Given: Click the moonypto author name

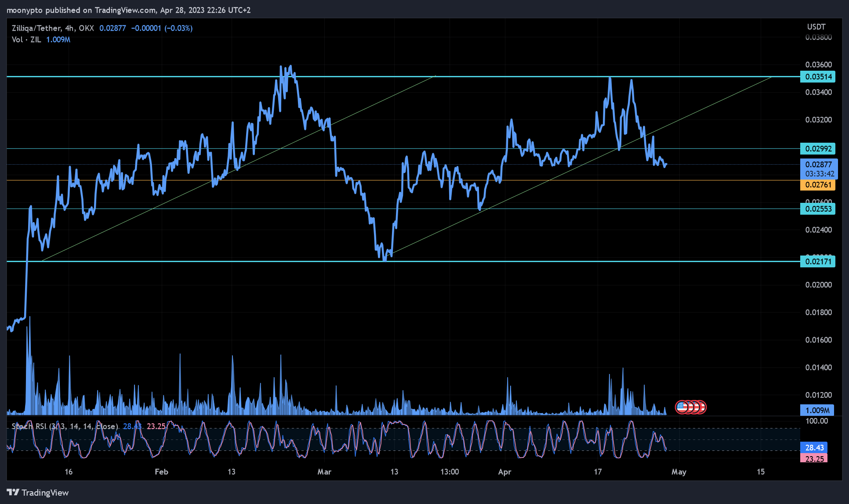Looking at the screenshot, I should (x=25, y=10).
